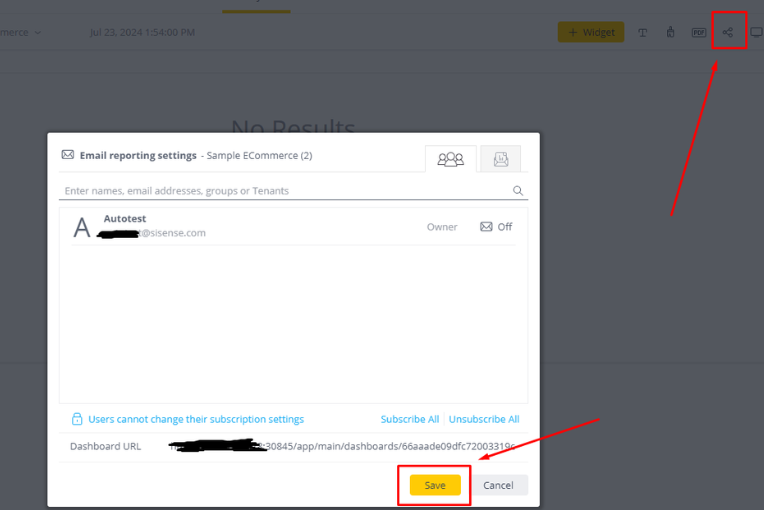The height and width of the screenshot is (510, 764).
Task: Click the '+ Widget' button
Action: 590,32
